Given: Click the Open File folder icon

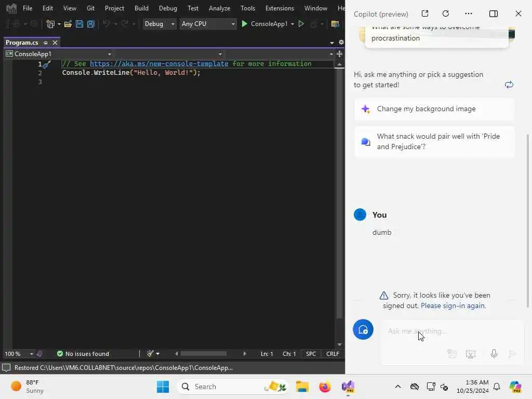Looking at the screenshot, I should [68, 24].
